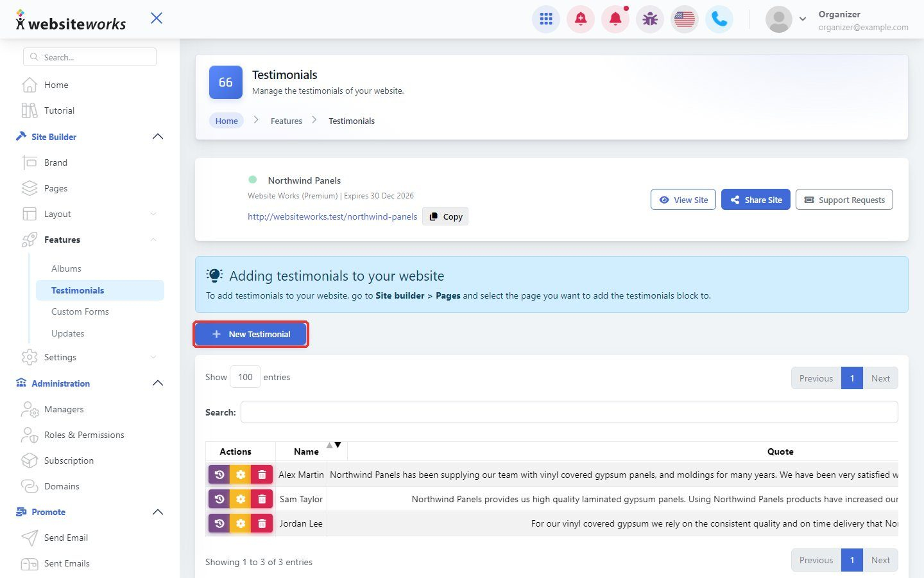
Task: Open Domains in sidebar
Action: (62, 486)
